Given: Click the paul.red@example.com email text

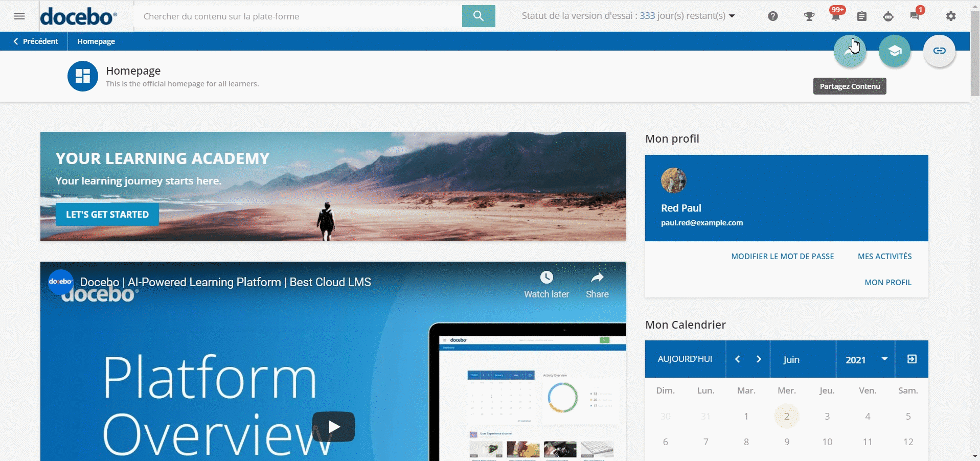Looking at the screenshot, I should [x=702, y=223].
